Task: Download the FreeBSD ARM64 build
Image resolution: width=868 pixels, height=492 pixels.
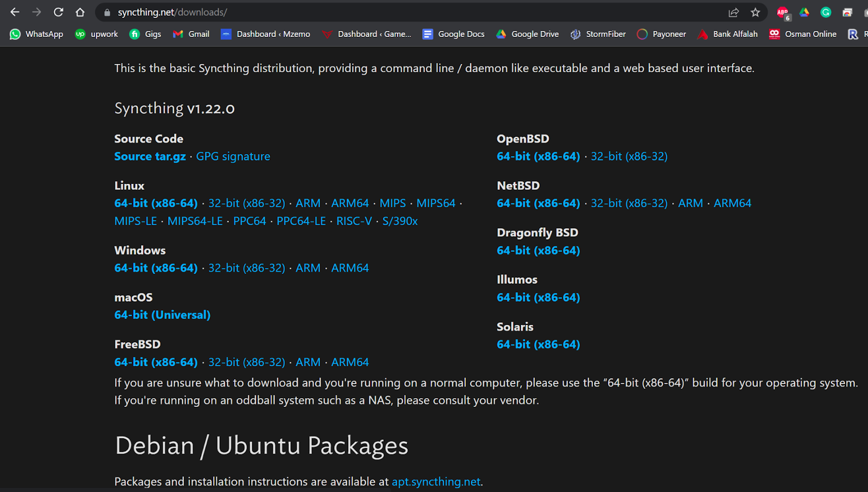Action: [x=350, y=362]
